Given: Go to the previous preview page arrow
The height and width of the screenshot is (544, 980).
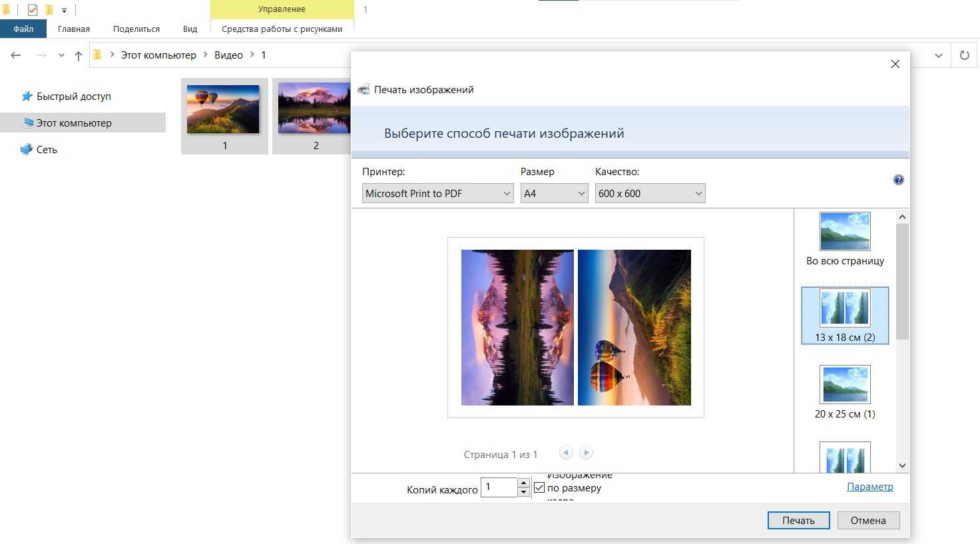Looking at the screenshot, I should (x=566, y=453).
